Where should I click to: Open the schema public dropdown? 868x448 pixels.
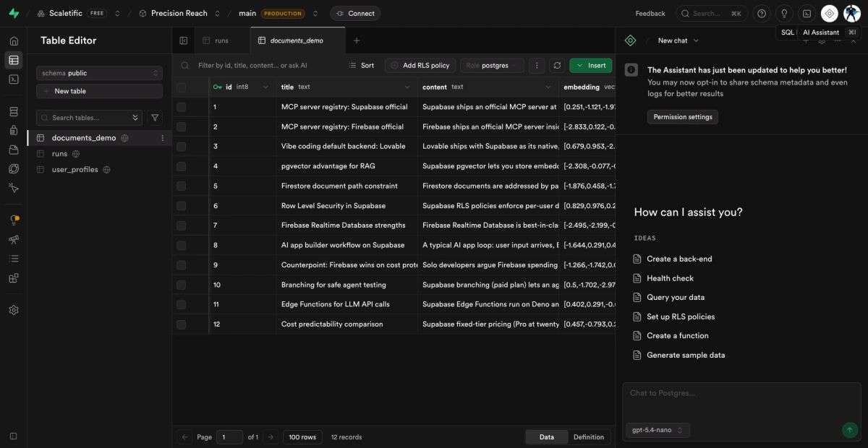point(99,73)
